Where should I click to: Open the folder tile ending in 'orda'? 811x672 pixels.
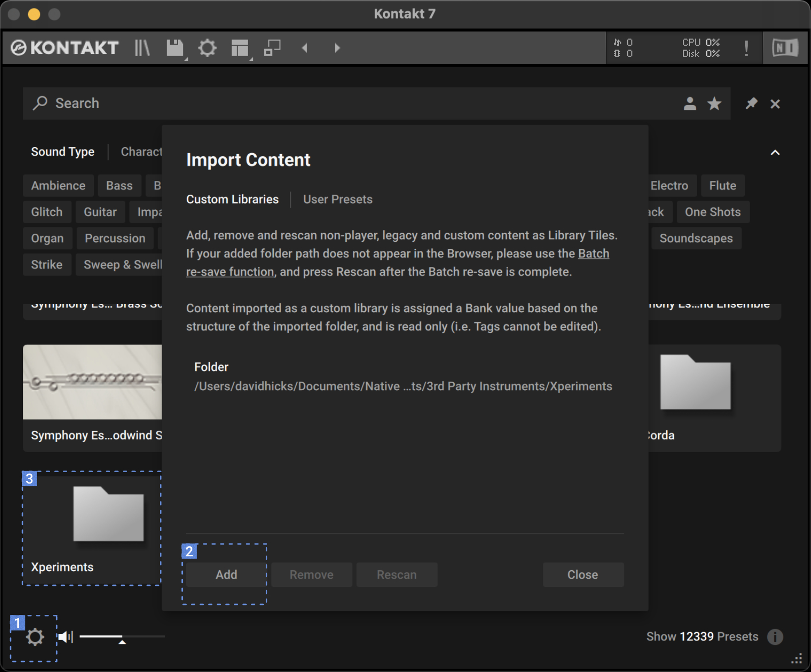tap(714, 398)
